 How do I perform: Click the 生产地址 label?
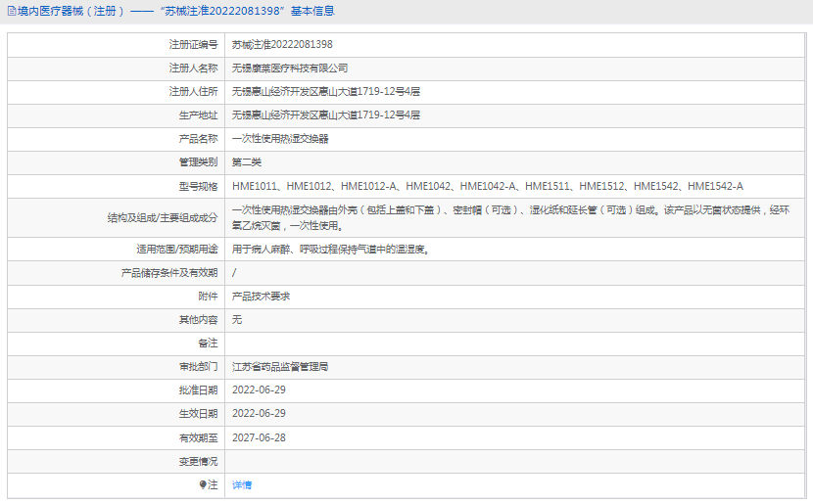199,115
